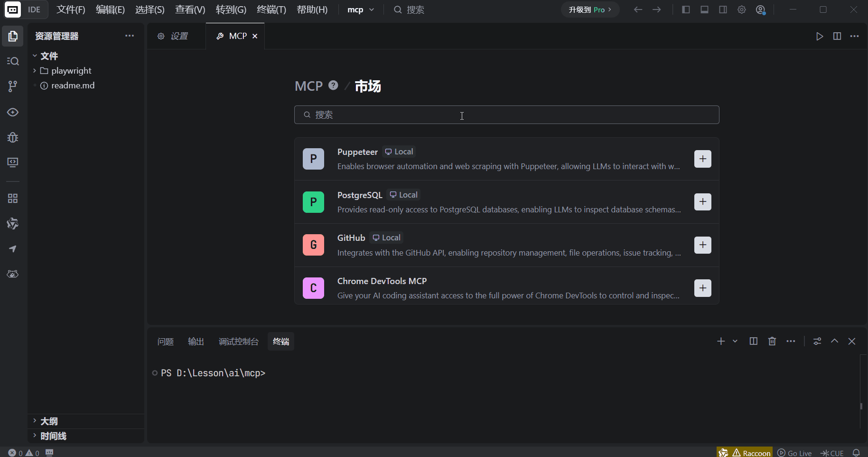Open the Source Control view
The image size is (868, 457).
click(x=13, y=86)
